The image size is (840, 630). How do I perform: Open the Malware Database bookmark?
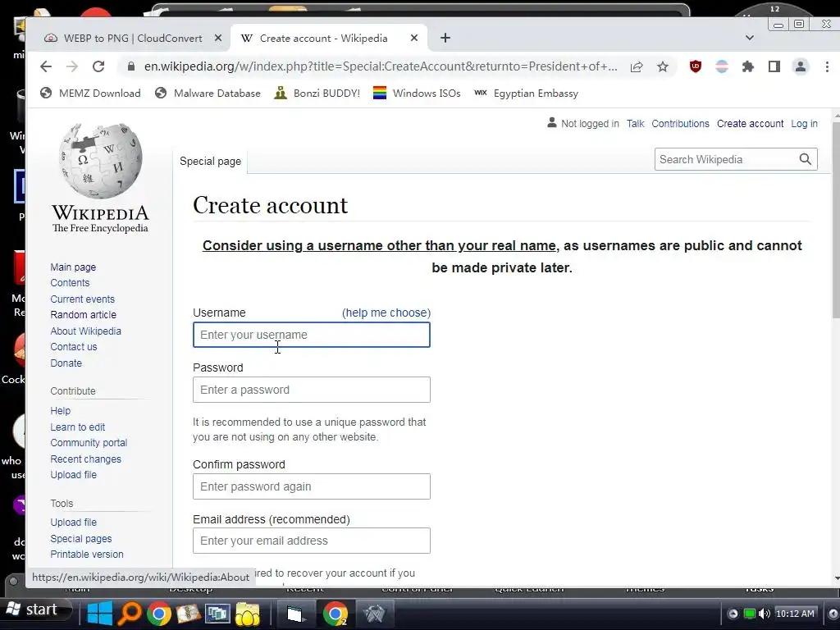pos(208,94)
